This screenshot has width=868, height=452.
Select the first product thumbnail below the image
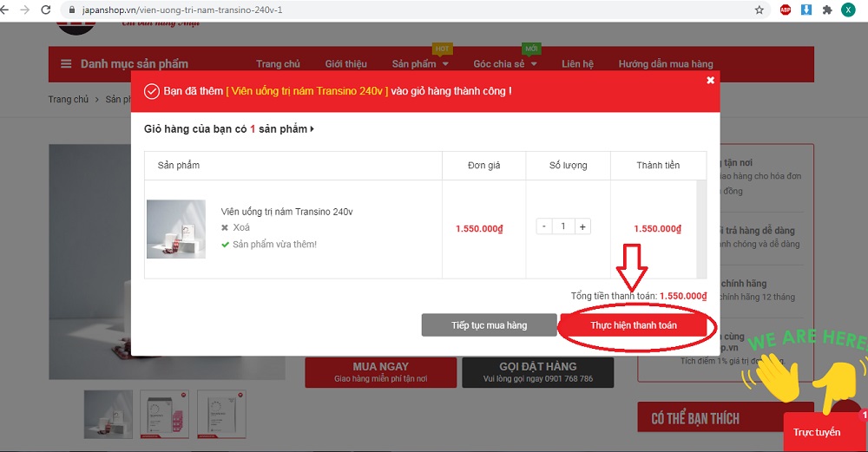108,414
